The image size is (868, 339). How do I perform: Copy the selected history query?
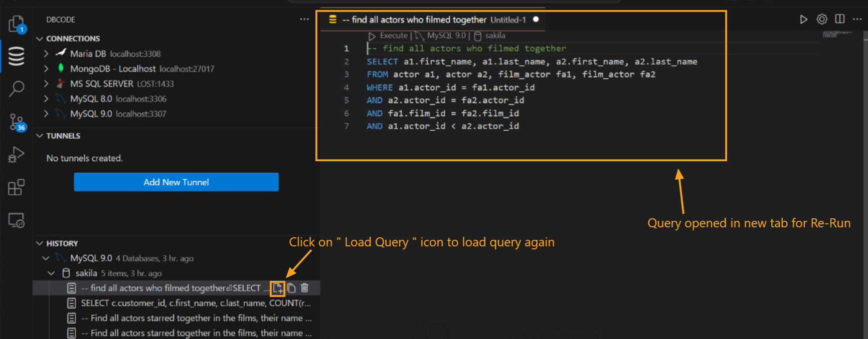(x=291, y=288)
